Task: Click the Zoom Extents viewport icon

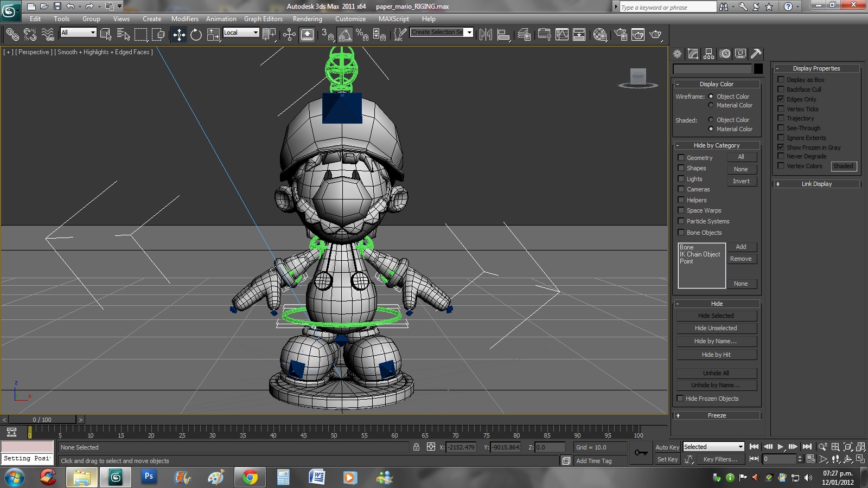Action: pyautogui.click(x=848, y=447)
